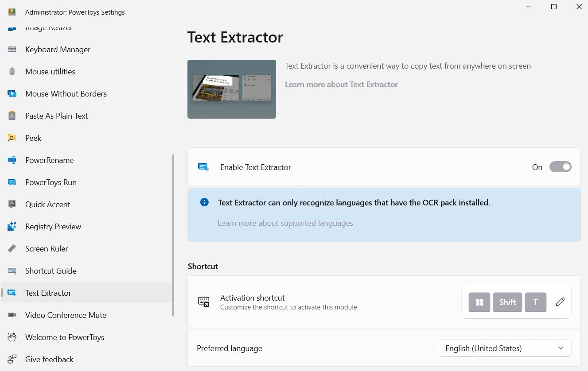
Task: Open Registry Preview via its icon
Action: (12, 226)
